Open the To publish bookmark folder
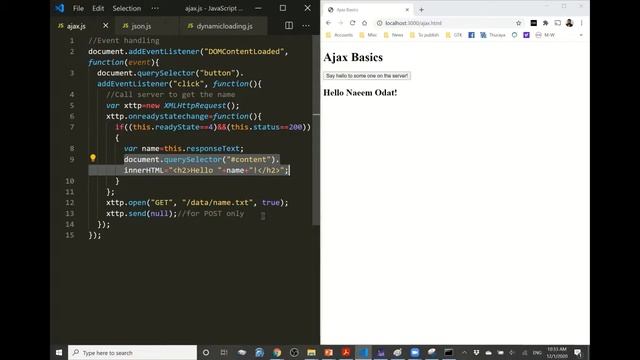640x360 pixels. (x=424, y=35)
